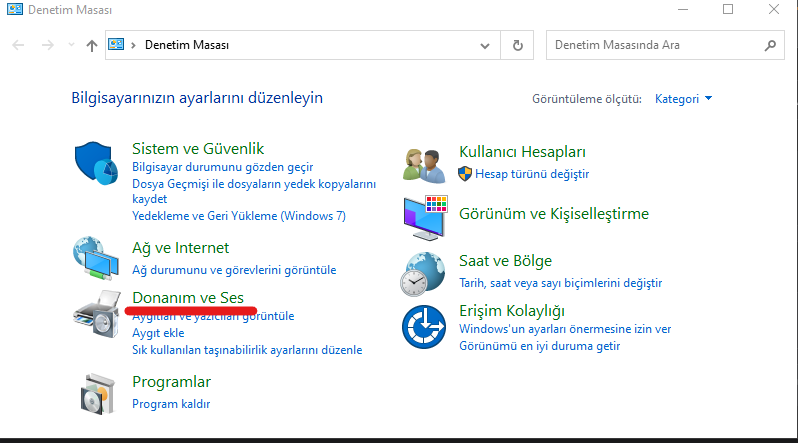The height and width of the screenshot is (443, 798).
Task: Open Sık kullanılan taşınabilirlik ayarlarını düzenle
Action: tap(247, 350)
